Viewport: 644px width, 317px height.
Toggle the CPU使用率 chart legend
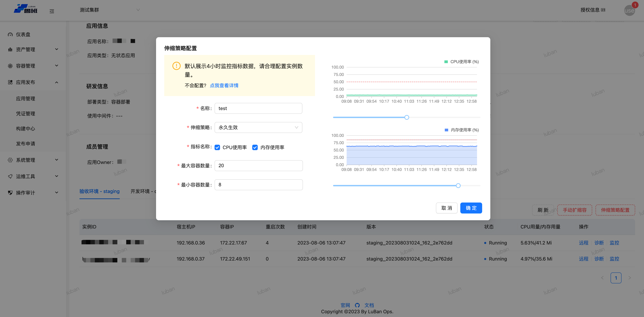tap(461, 62)
